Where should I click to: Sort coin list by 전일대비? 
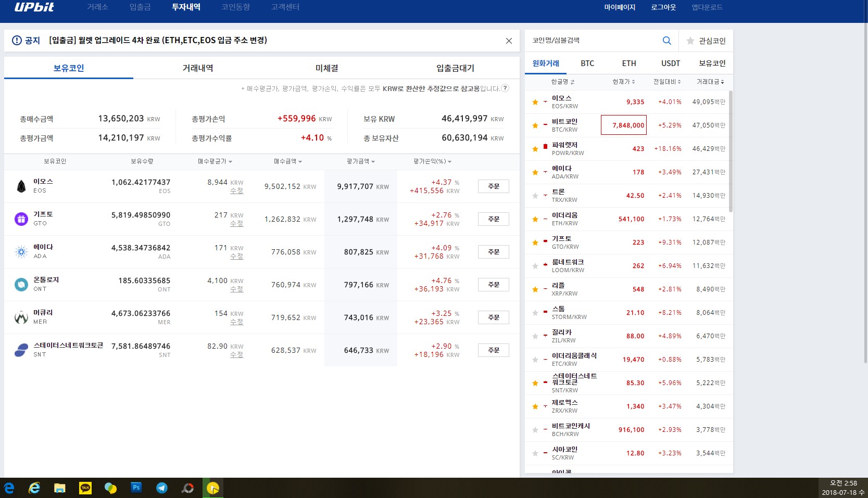point(668,82)
